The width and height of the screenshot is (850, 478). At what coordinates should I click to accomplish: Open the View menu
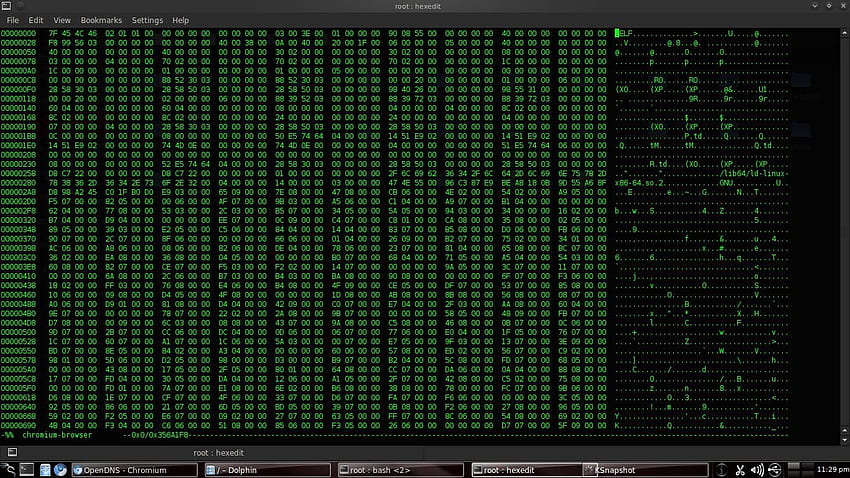62,20
